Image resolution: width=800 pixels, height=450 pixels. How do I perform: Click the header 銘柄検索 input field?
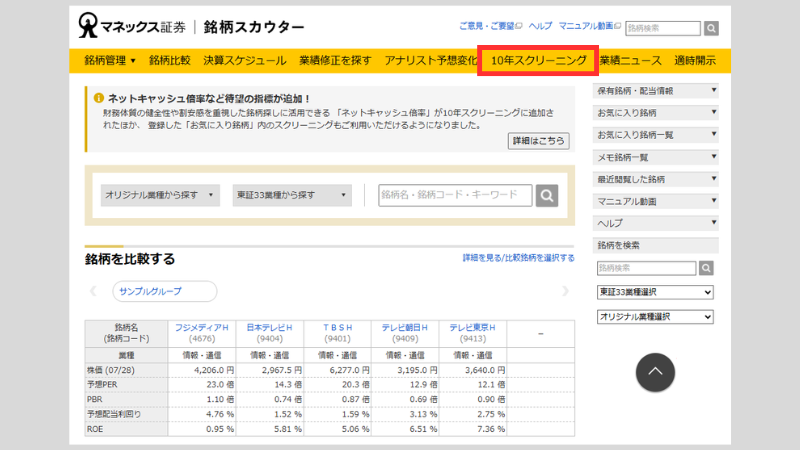point(663,28)
